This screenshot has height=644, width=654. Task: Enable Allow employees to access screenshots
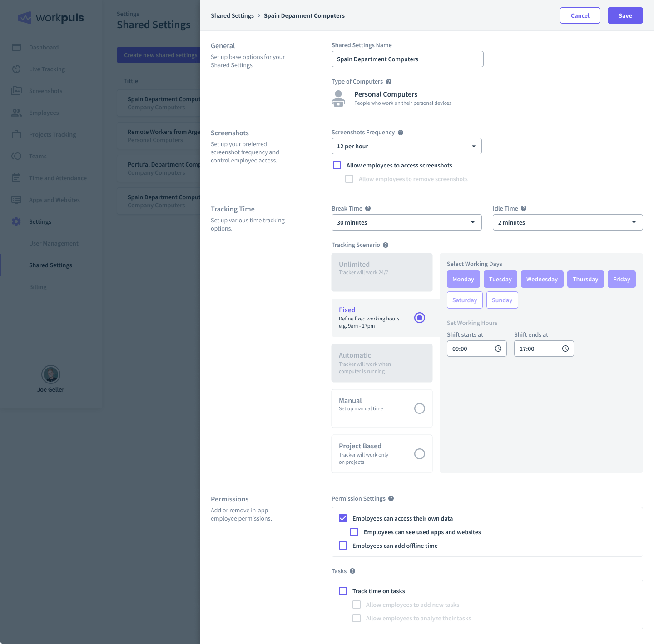pyautogui.click(x=337, y=165)
